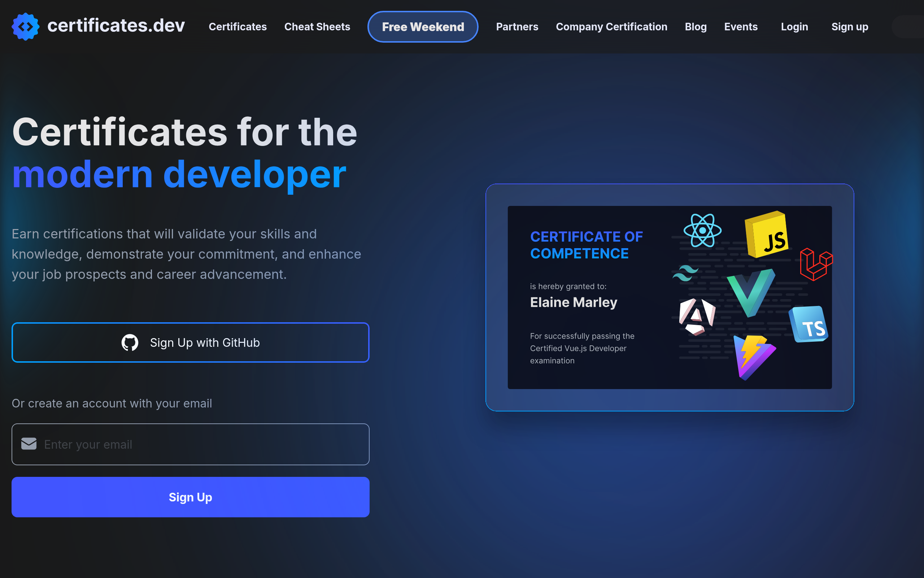924x578 pixels.
Task: Click the Free Weekend pill button
Action: click(423, 27)
